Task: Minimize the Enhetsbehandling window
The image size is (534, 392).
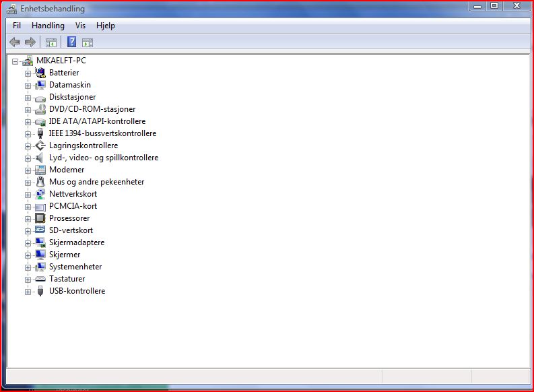Action: tap(477, 6)
